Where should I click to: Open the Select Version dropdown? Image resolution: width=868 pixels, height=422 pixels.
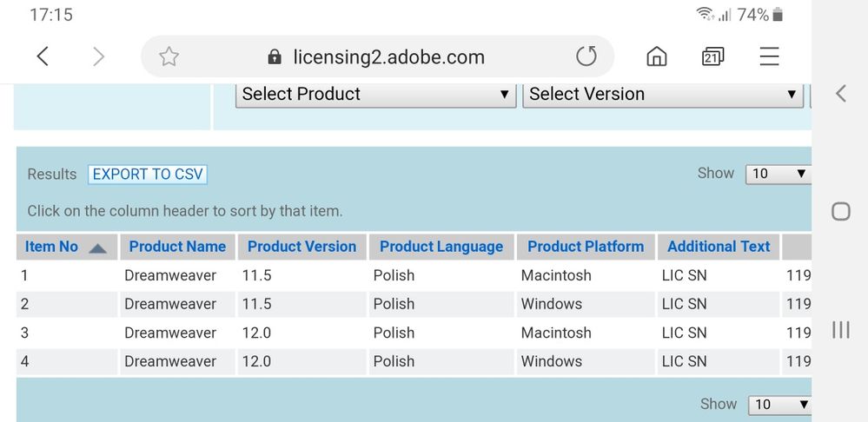point(663,94)
